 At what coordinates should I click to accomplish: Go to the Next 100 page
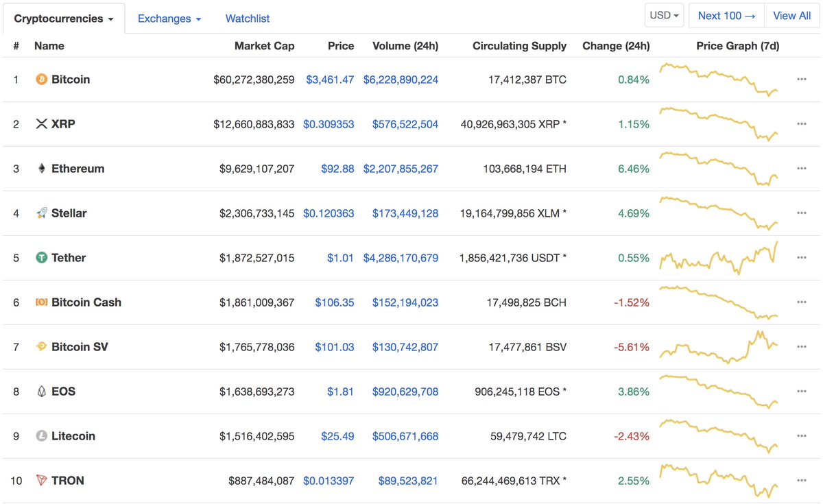point(726,15)
